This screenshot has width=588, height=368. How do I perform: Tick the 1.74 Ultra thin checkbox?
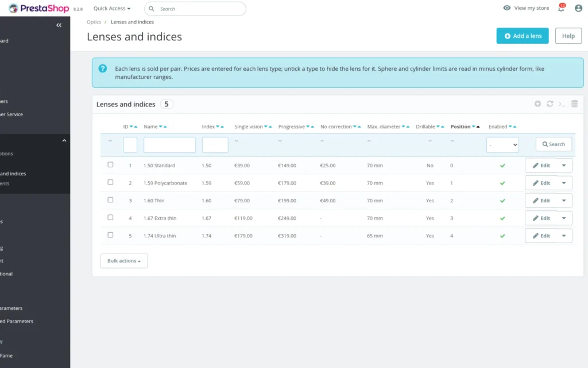[x=110, y=235]
